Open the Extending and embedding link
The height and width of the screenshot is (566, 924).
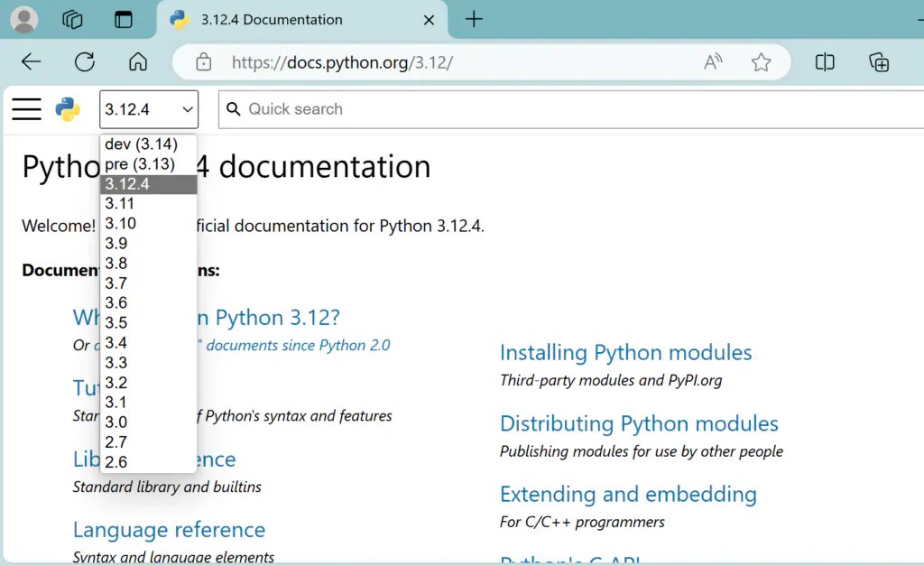coord(628,495)
